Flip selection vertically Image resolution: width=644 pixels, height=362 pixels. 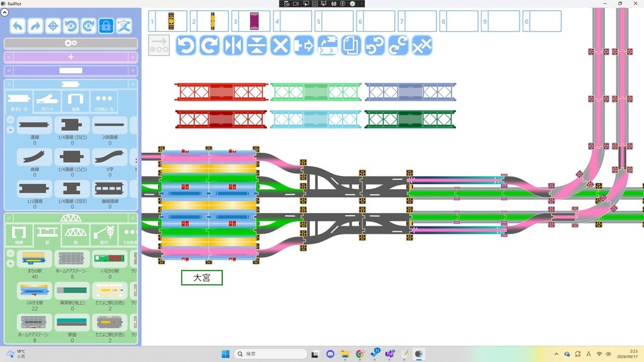pos(257,45)
